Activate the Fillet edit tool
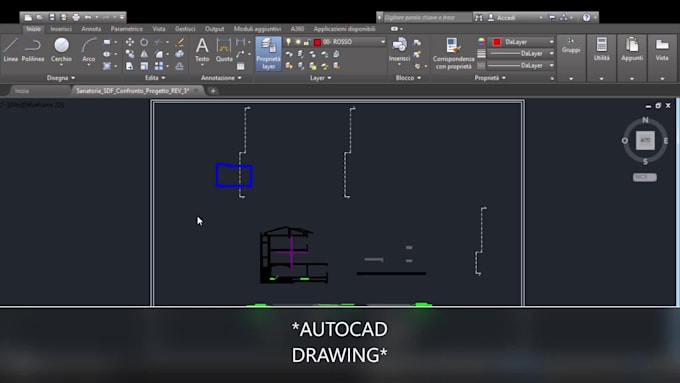The width and height of the screenshot is (680, 383). 159,54
